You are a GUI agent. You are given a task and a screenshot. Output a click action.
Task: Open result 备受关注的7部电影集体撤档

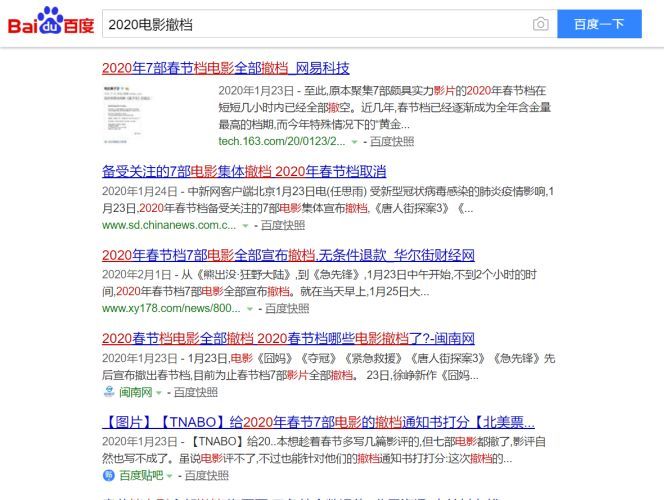click(x=244, y=171)
